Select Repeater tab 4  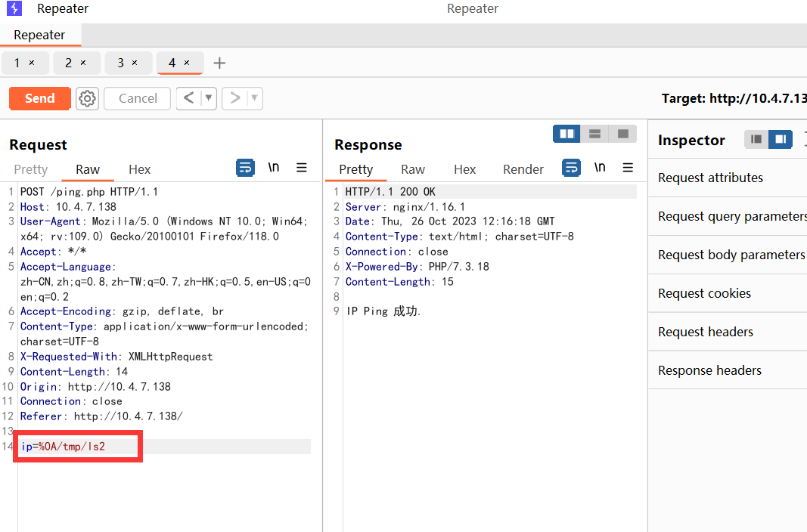click(x=172, y=63)
